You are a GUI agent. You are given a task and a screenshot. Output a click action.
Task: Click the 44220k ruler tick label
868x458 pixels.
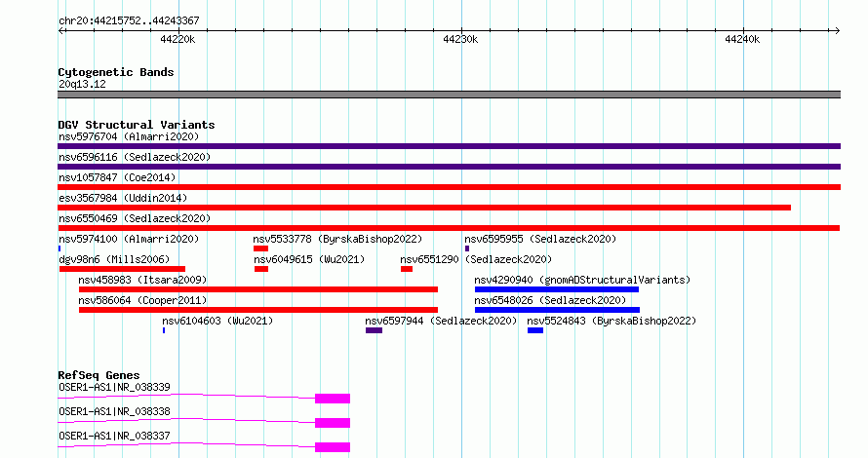tap(178, 39)
